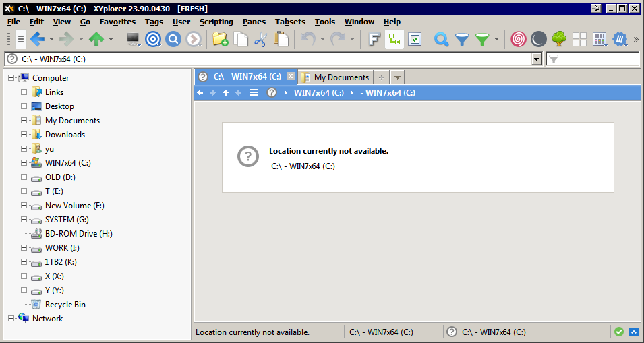Click the green tree toolbar icon
Viewport: 644px width, 343px height.
click(x=559, y=39)
